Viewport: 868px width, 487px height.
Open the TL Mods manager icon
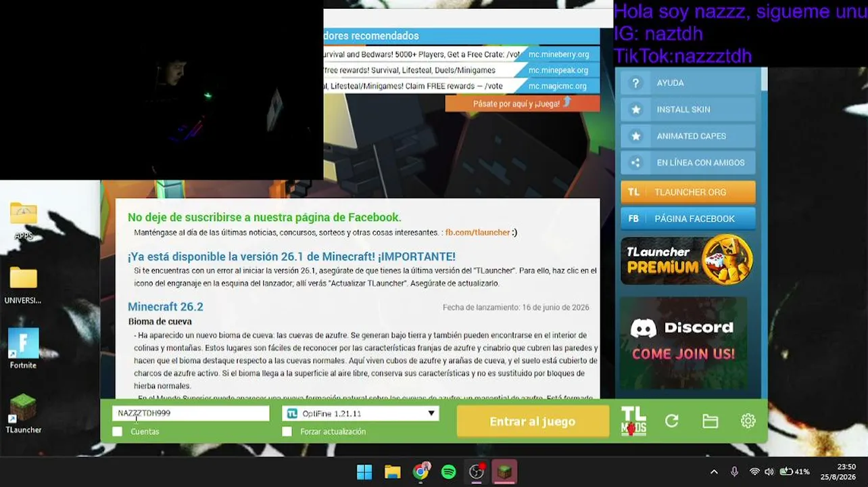click(633, 421)
